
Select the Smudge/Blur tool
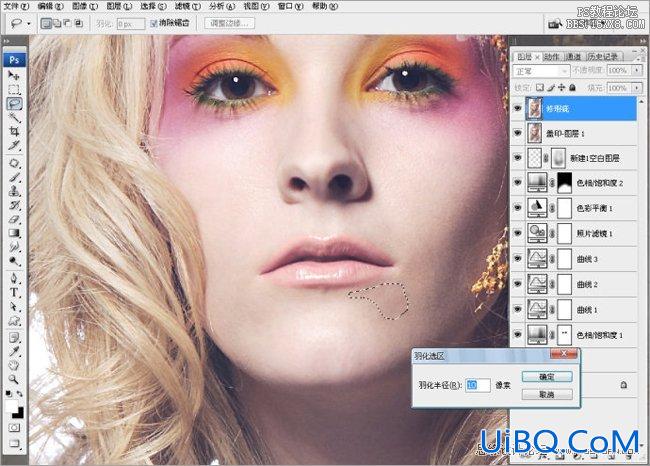click(x=14, y=247)
